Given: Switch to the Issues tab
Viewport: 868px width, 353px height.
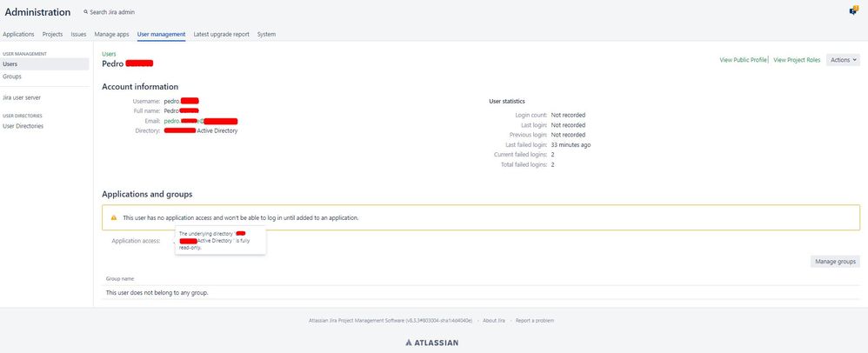Looking at the screenshot, I should coord(78,34).
